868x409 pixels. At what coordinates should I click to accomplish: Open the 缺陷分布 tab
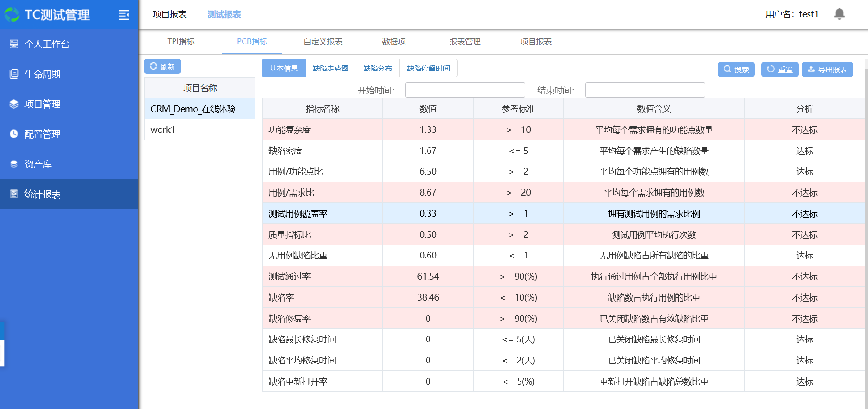point(377,69)
